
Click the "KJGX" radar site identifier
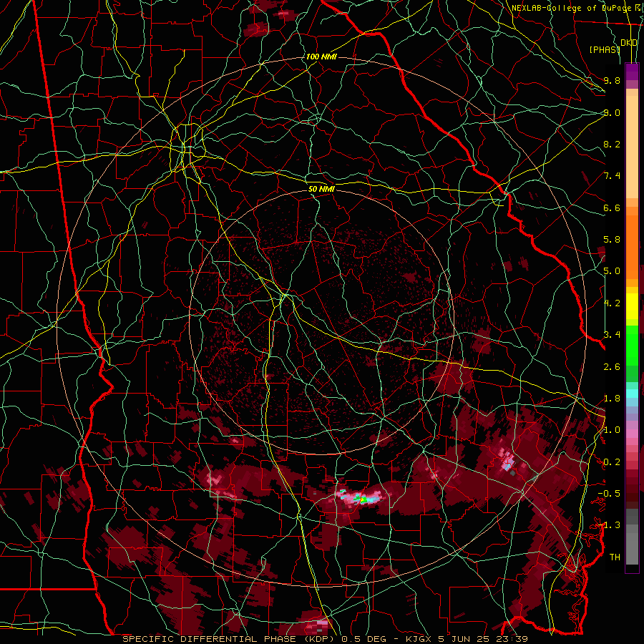419,639
